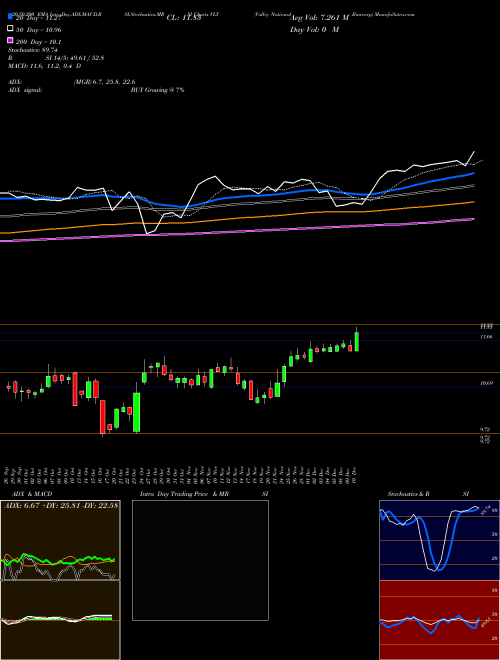Click the empty Intra Day Trading Price panel
The height and width of the screenshot is (660, 500).
pyautogui.click(x=200, y=560)
